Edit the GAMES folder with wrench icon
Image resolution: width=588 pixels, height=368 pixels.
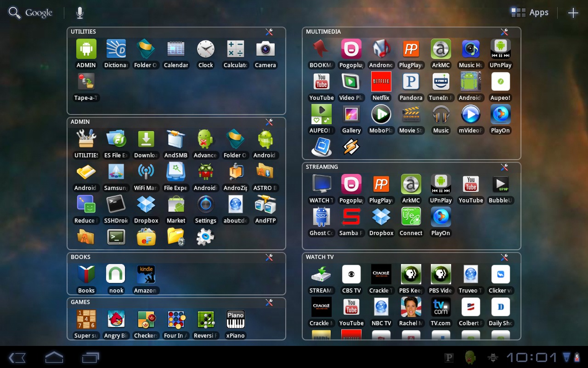click(x=269, y=302)
